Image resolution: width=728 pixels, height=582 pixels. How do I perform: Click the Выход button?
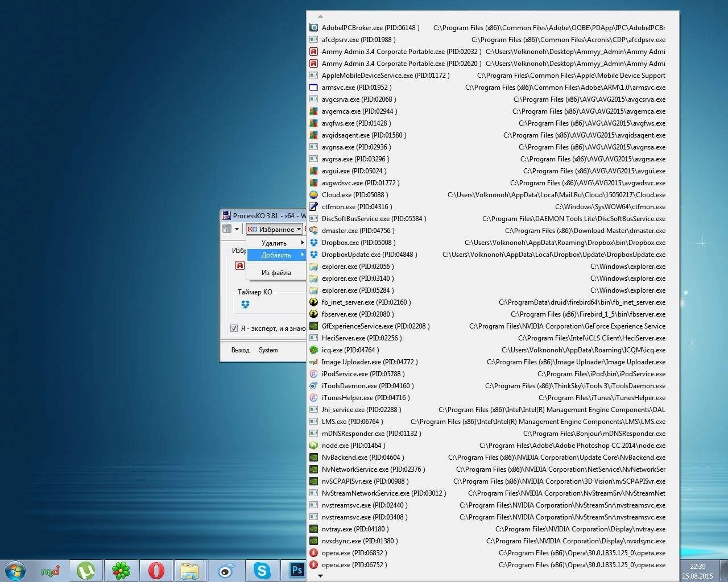[x=240, y=350]
